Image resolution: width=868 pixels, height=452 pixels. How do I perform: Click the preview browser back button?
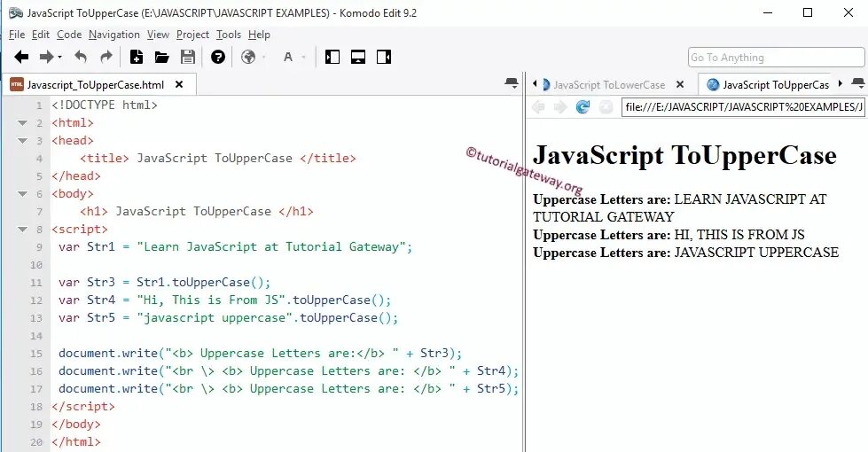click(x=538, y=106)
